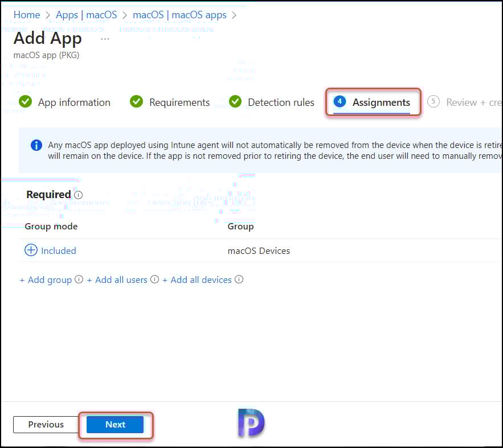Click the Previous button
This screenshot has height=448, width=503.
46,424
